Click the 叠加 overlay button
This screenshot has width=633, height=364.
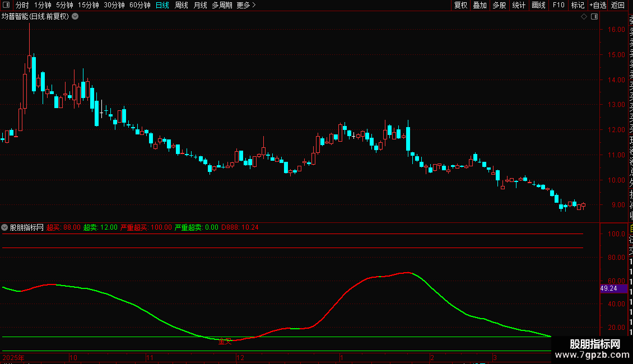[480, 5]
